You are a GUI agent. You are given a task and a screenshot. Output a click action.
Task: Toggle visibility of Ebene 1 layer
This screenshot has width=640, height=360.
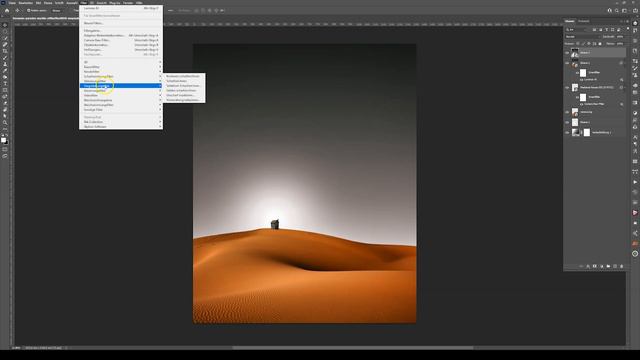pyautogui.click(x=567, y=122)
